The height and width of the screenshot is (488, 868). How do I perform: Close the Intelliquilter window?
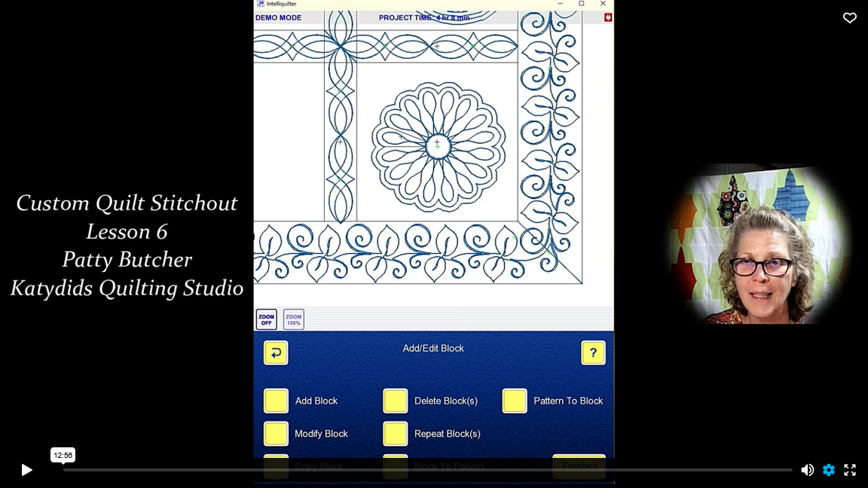(603, 4)
